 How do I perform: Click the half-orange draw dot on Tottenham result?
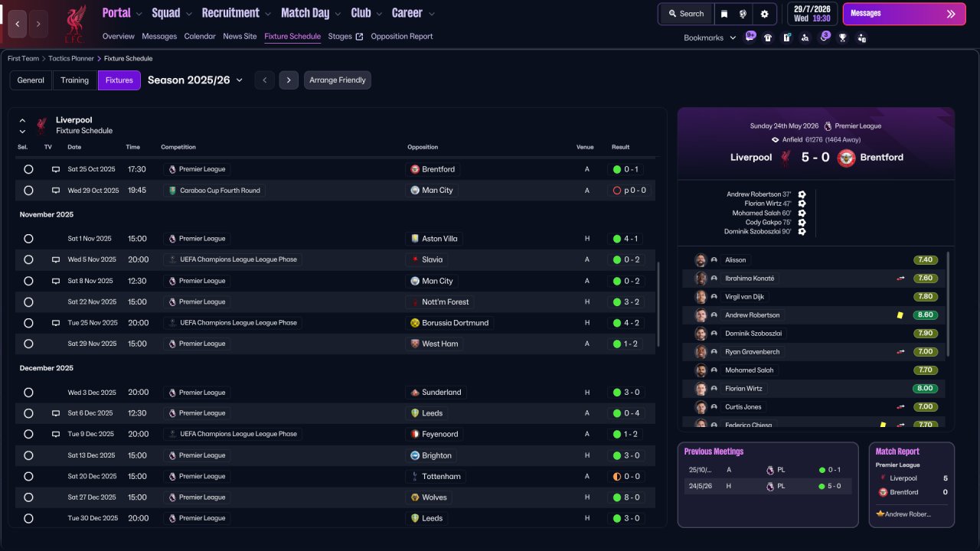(x=617, y=476)
